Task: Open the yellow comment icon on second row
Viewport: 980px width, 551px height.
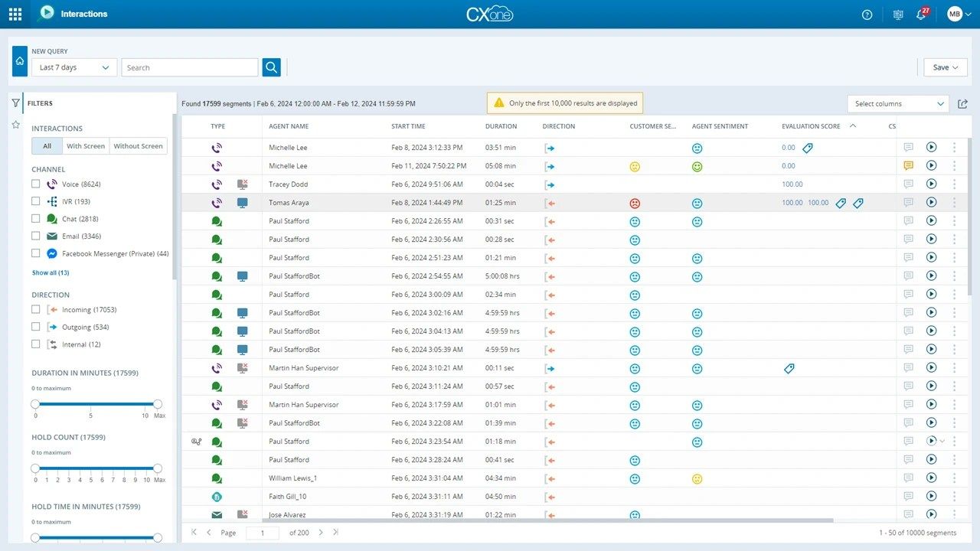Action: coord(908,165)
